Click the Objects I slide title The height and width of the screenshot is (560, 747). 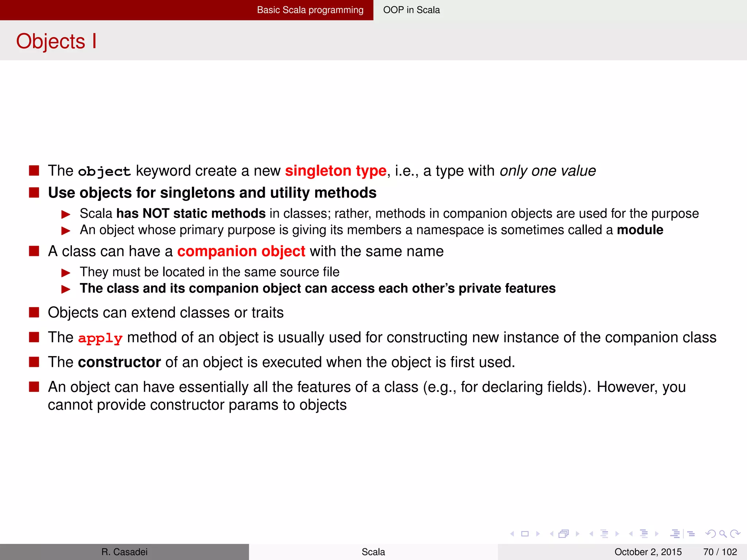(57, 41)
